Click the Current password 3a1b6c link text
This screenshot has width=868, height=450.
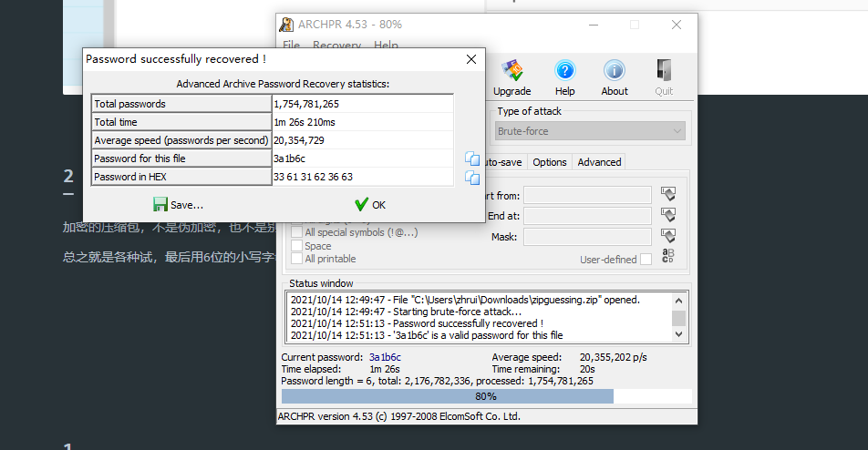click(x=386, y=357)
